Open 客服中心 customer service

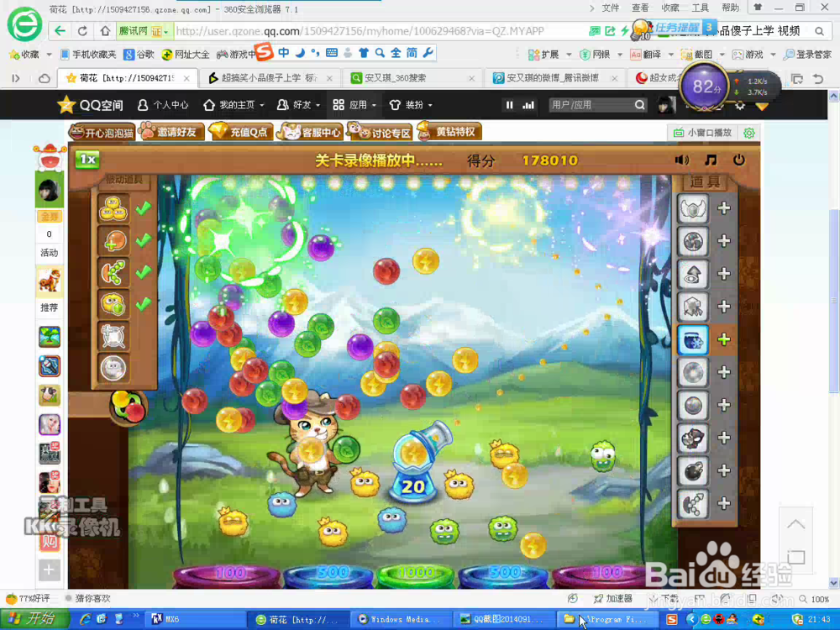tap(310, 131)
